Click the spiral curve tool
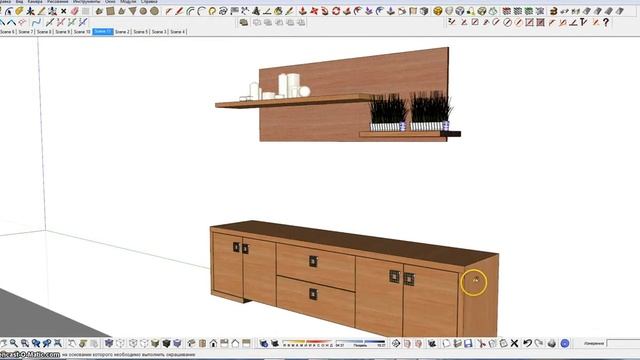This screenshot has height=360, width=640. (223, 11)
